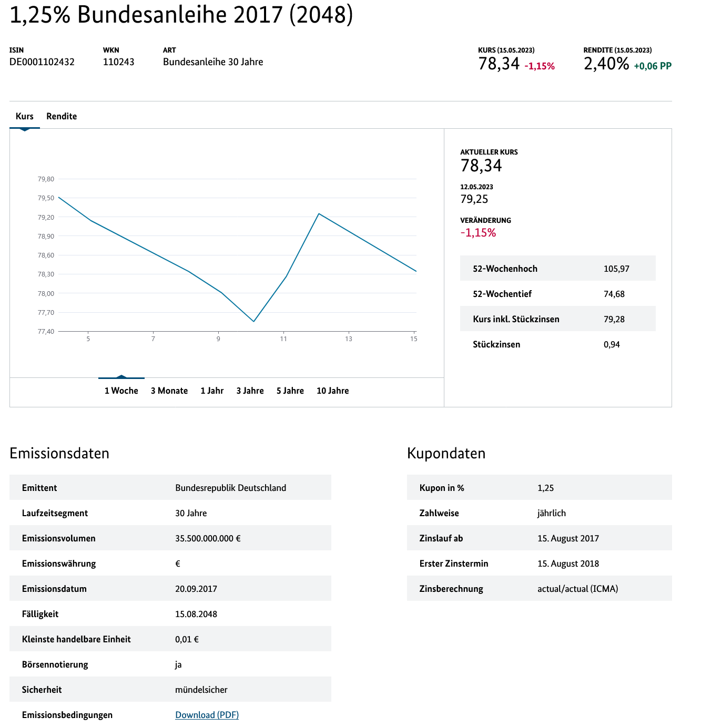Image resolution: width=701 pixels, height=728 pixels.
Task: Click the ISIN value DE0001102432
Action: point(42,62)
